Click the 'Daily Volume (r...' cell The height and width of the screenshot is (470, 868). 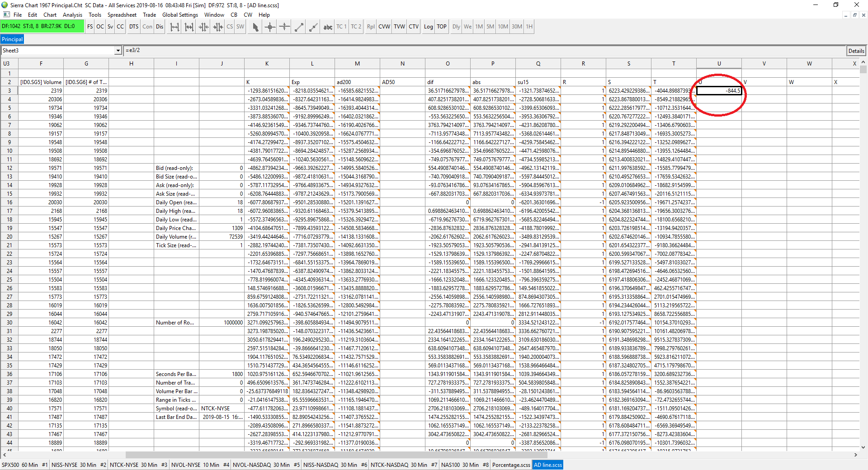[176, 237]
